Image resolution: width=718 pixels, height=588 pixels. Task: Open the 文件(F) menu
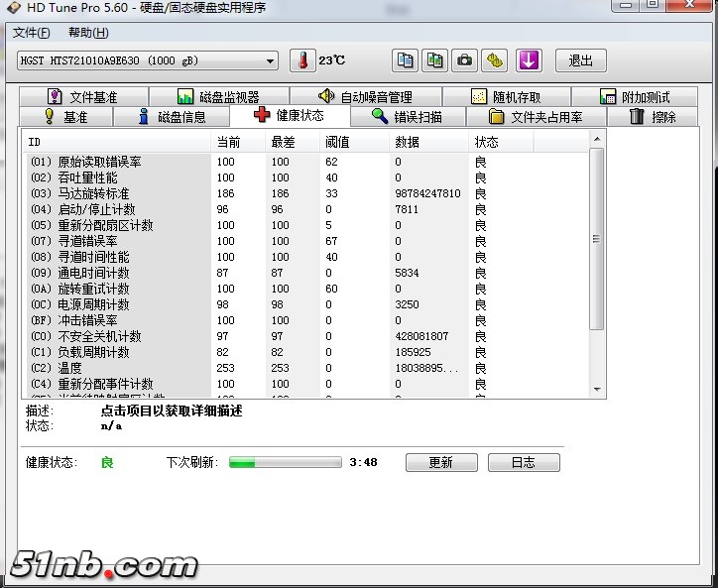32,33
